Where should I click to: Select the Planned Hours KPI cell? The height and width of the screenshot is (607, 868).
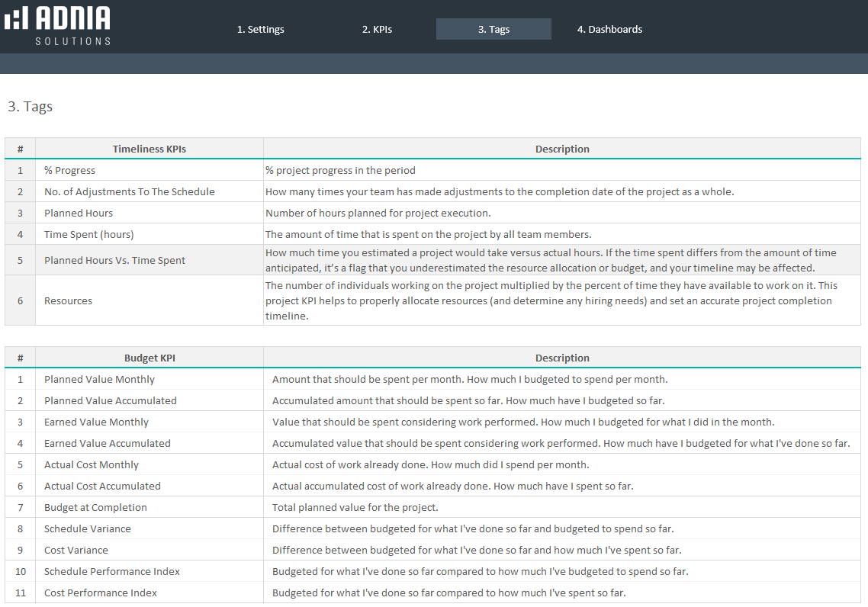pos(79,213)
